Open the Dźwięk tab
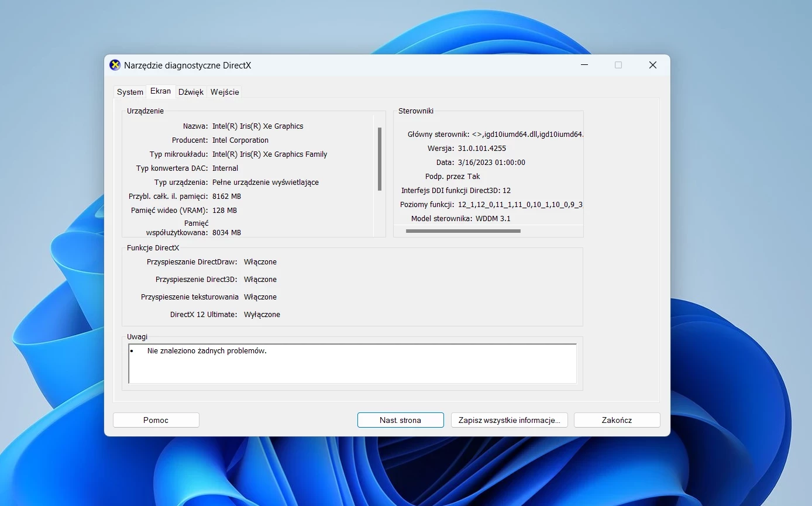 (191, 92)
